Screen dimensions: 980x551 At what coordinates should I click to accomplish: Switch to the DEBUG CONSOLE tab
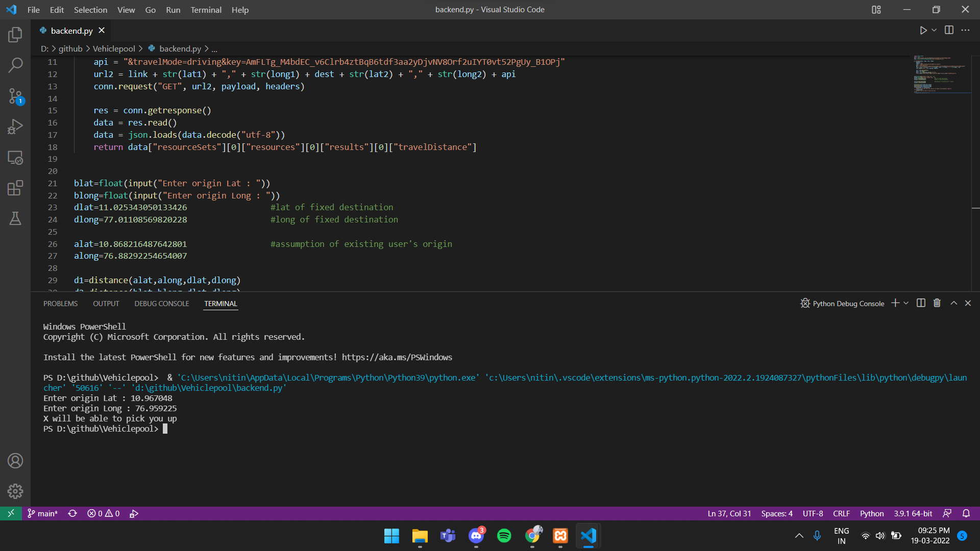161,304
